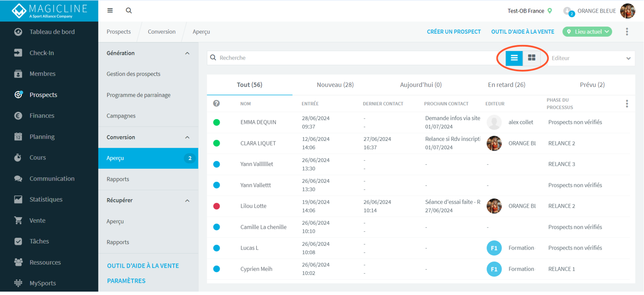Click the magnifier search icon in header

129,11
